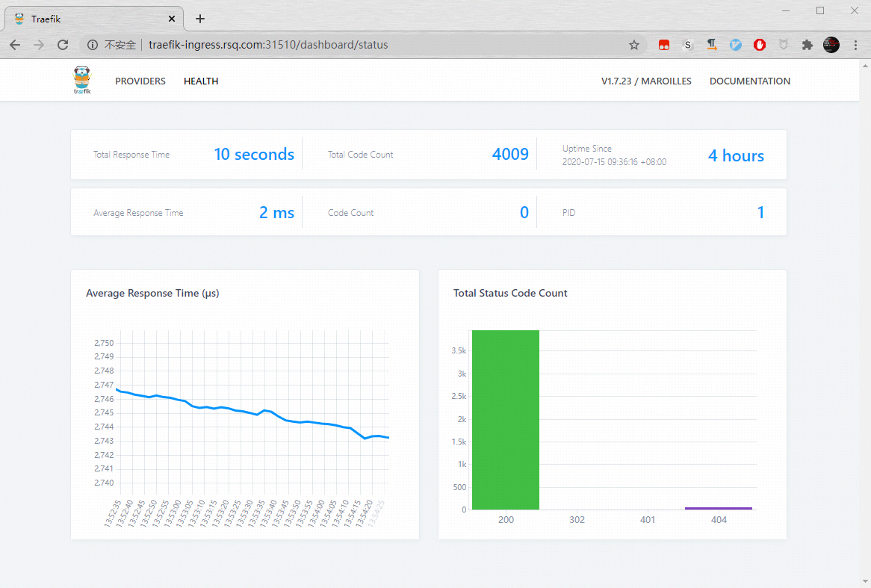871x588 pixels.
Task: Reload the dashboard page
Action: point(63,45)
